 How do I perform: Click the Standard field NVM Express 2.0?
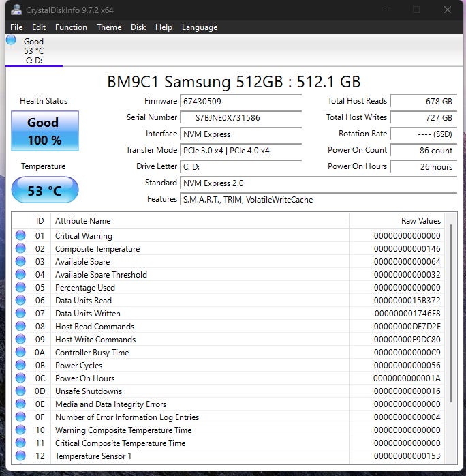318,183
